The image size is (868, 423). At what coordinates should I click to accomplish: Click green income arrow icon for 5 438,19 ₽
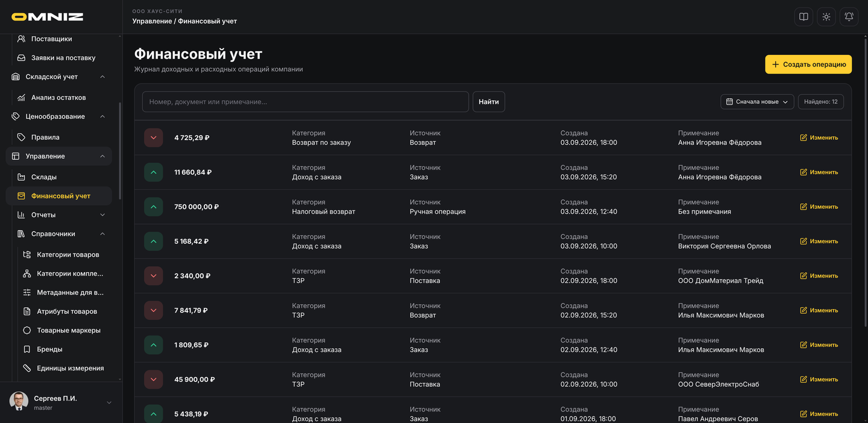click(154, 414)
